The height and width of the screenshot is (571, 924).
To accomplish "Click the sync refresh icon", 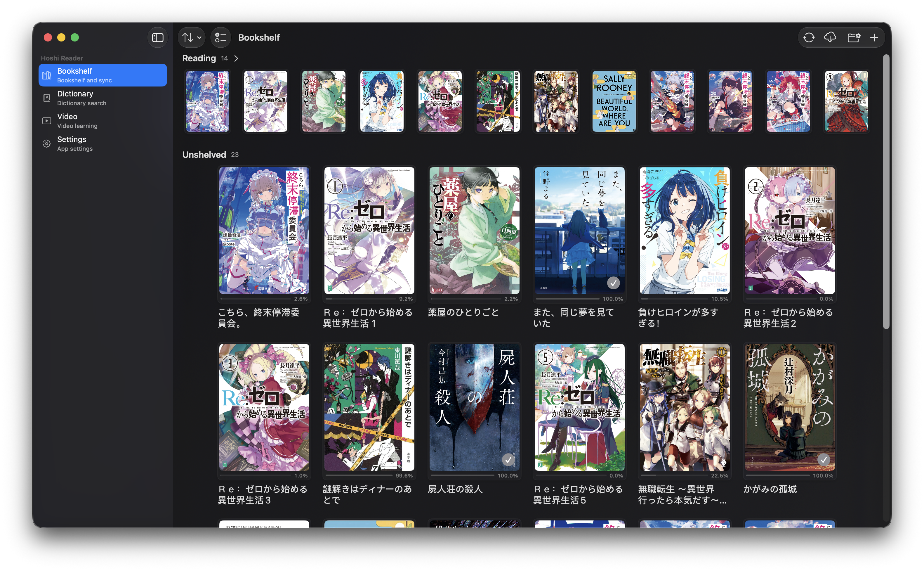I will click(x=809, y=37).
